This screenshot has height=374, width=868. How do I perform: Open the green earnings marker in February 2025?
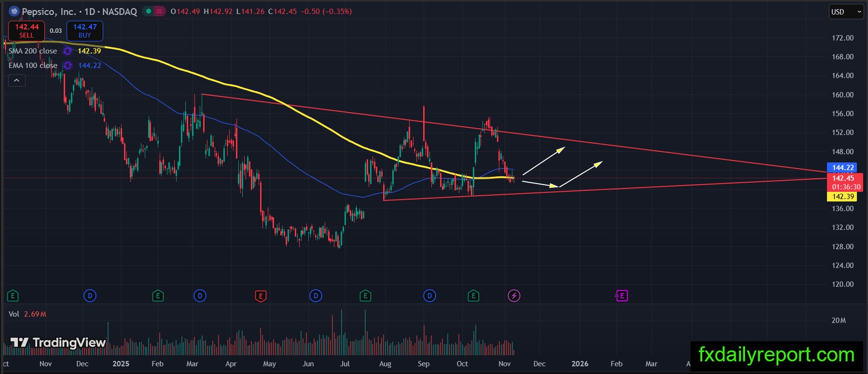click(x=158, y=295)
